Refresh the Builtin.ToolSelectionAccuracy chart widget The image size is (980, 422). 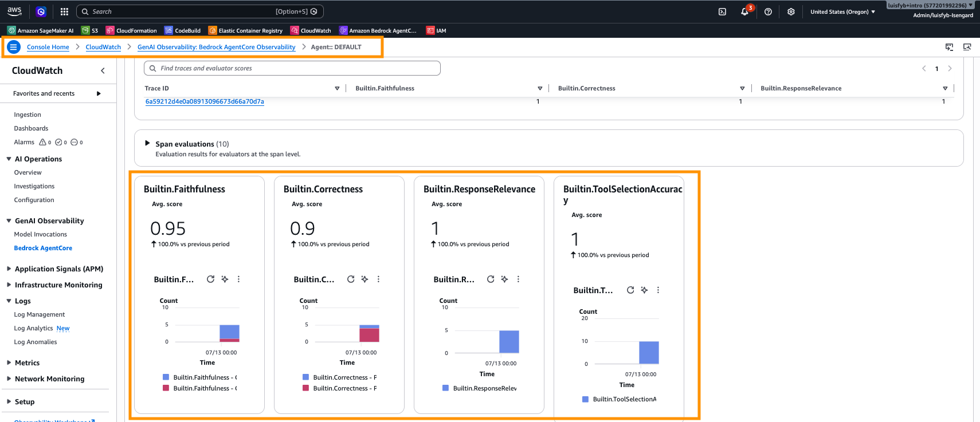click(630, 290)
